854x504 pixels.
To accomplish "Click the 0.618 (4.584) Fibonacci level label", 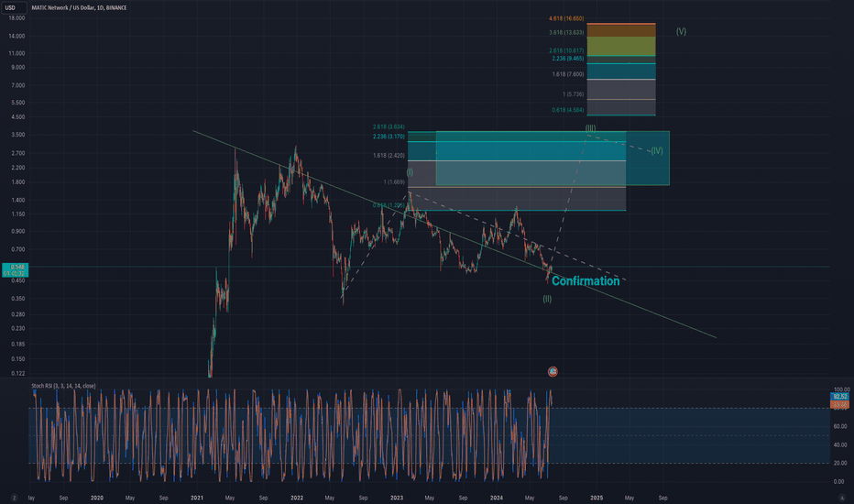I will click(x=567, y=110).
